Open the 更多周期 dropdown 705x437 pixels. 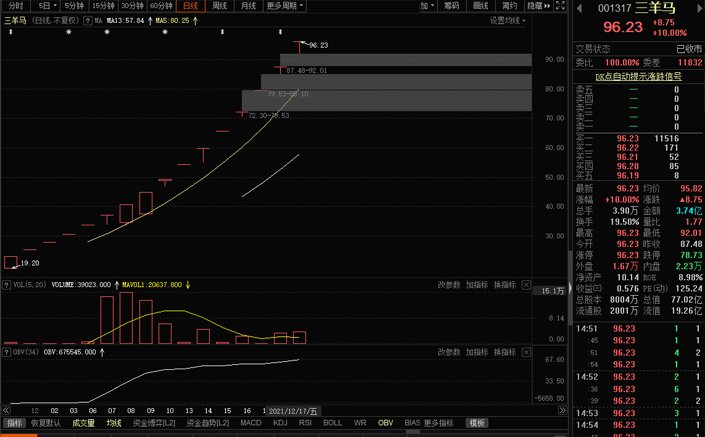pyautogui.click(x=286, y=6)
